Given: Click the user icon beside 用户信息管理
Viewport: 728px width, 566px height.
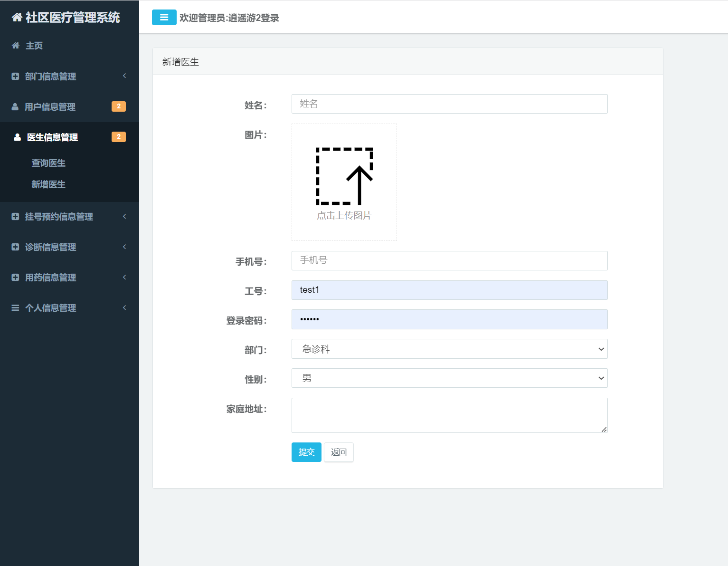Looking at the screenshot, I should click(15, 106).
